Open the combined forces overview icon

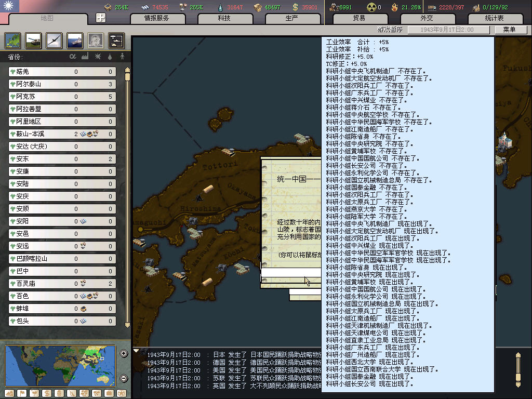pyautogui.click(x=116, y=41)
